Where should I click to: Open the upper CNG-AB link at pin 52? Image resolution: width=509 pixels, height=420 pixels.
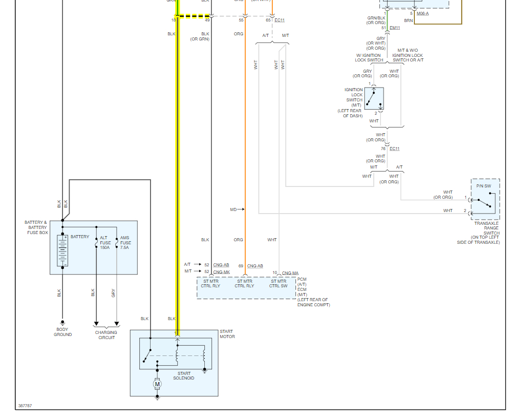pyautogui.click(x=221, y=265)
